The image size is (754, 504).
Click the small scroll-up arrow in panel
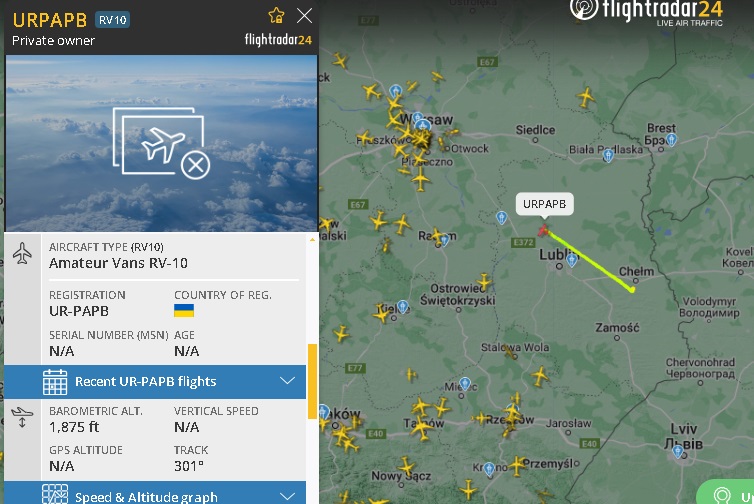pos(312,239)
